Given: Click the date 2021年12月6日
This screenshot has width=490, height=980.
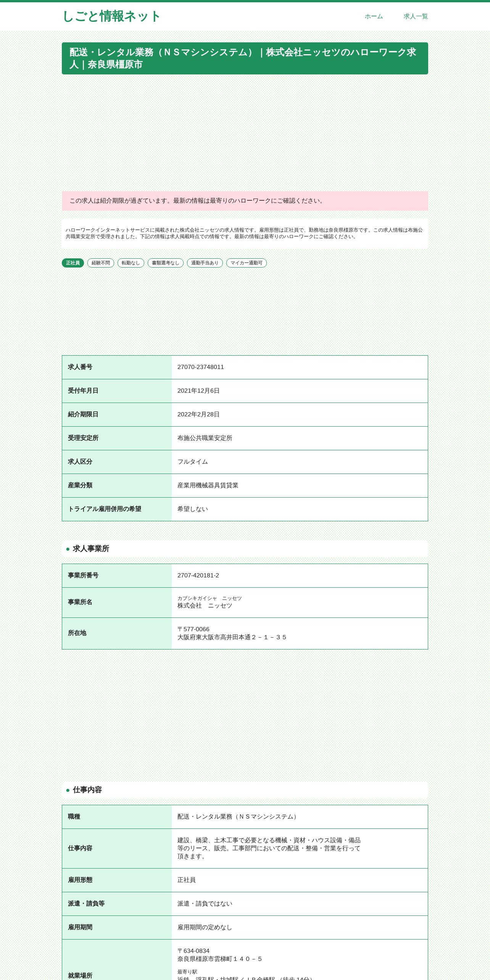Looking at the screenshot, I should (198, 391).
